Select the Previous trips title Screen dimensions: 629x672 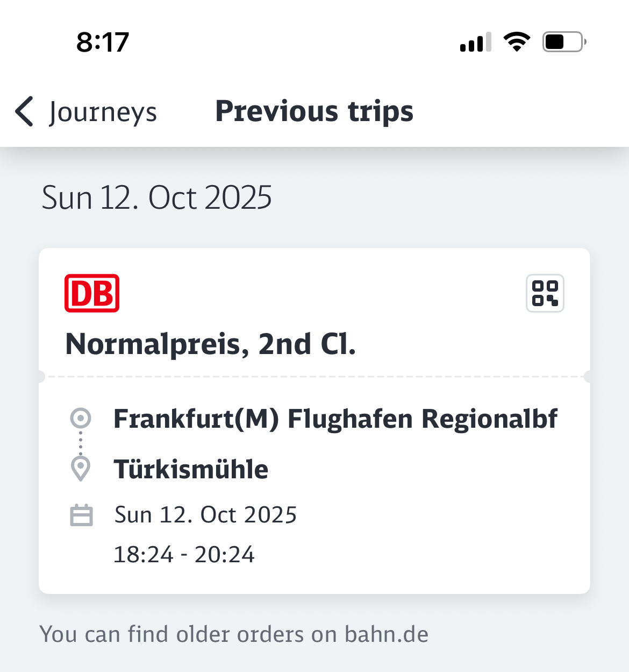click(314, 111)
